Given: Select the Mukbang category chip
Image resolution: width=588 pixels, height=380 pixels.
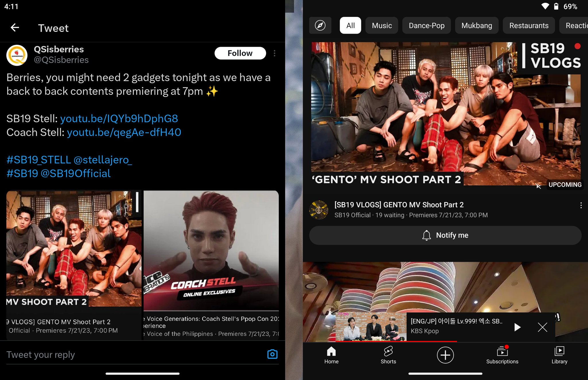Looking at the screenshot, I should coord(476,25).
